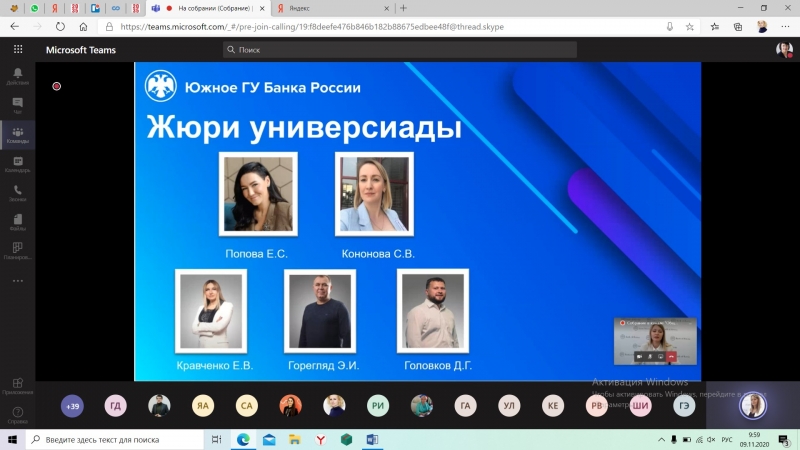Viewport: 800px width, 450px height.
Task: Open Microsoft Edge from taskbar
Action: click(243, 439)
